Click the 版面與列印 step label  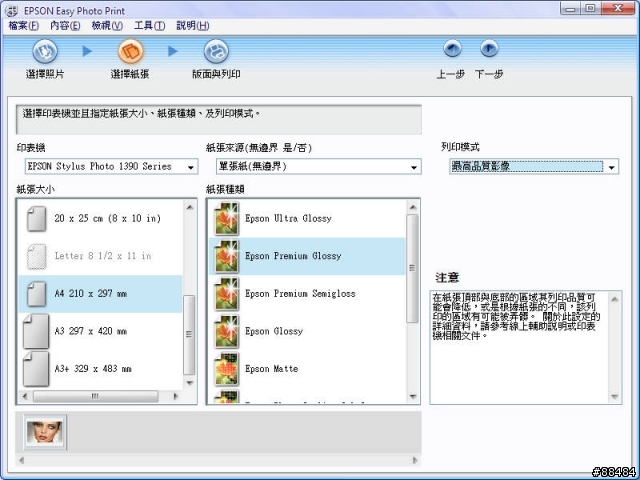coord(216,74)
